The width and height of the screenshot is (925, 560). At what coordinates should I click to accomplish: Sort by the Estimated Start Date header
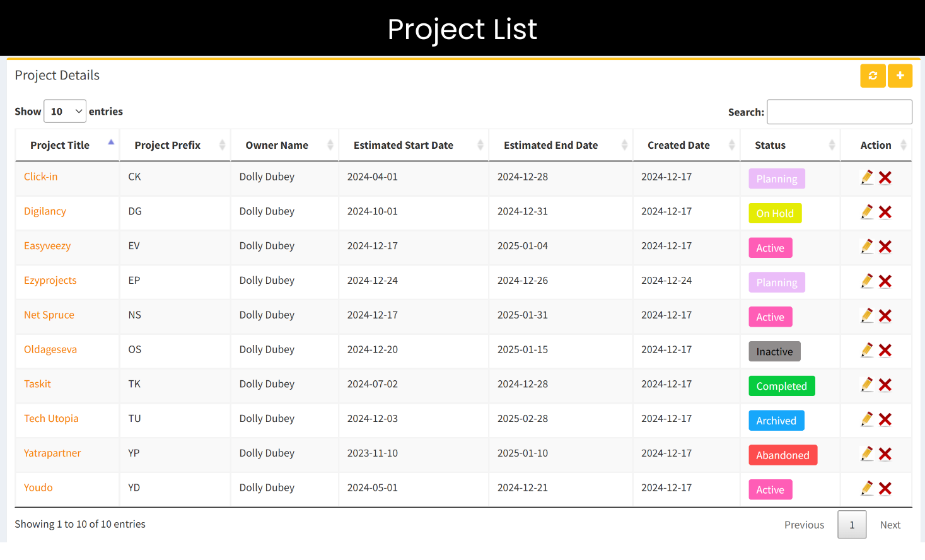[404, 144]
